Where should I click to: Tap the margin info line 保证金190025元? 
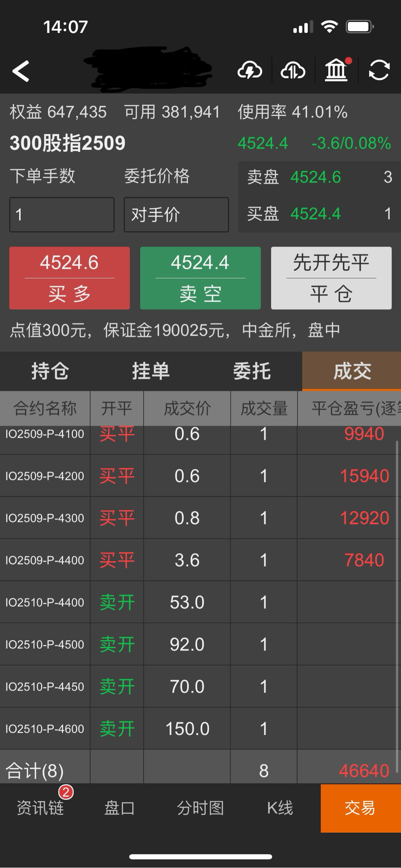[168, 330]
